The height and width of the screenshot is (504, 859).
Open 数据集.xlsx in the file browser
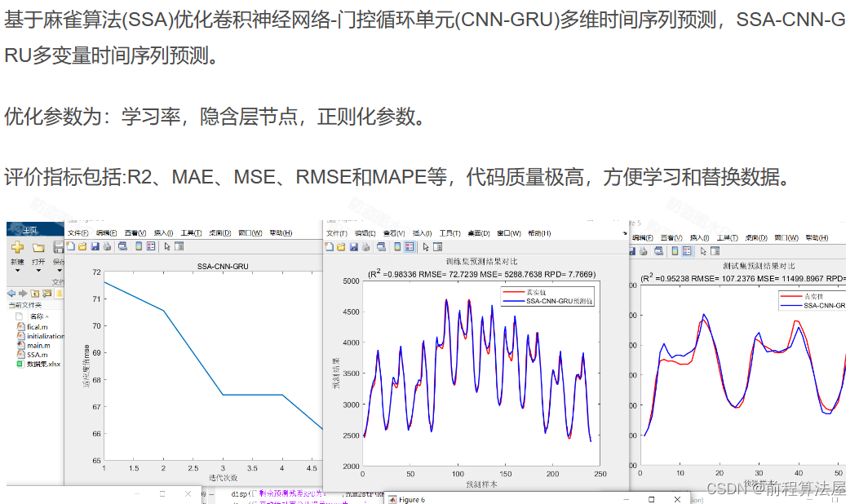pyautogui.click(x=44, y=363)
